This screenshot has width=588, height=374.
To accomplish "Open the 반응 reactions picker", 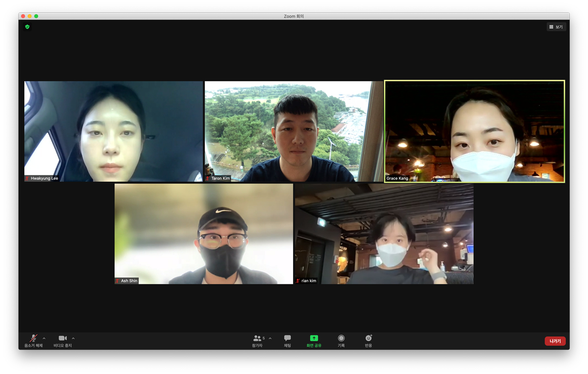I will coord(368,341).
